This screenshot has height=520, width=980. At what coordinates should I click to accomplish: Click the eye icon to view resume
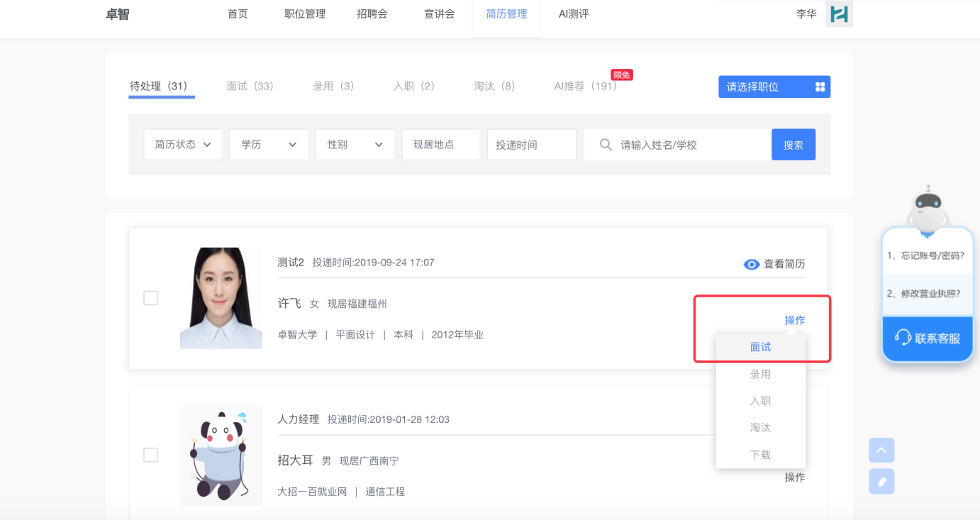[752, 265]
